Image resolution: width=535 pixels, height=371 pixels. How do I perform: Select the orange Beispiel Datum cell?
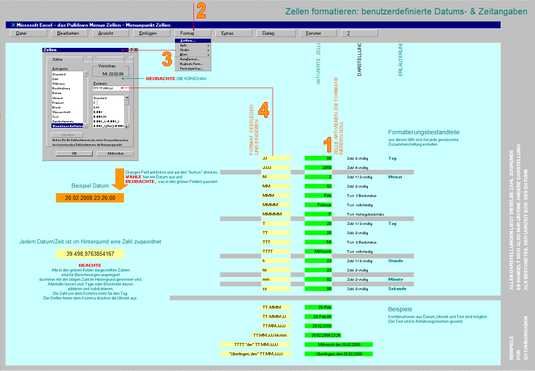(90, 198)
